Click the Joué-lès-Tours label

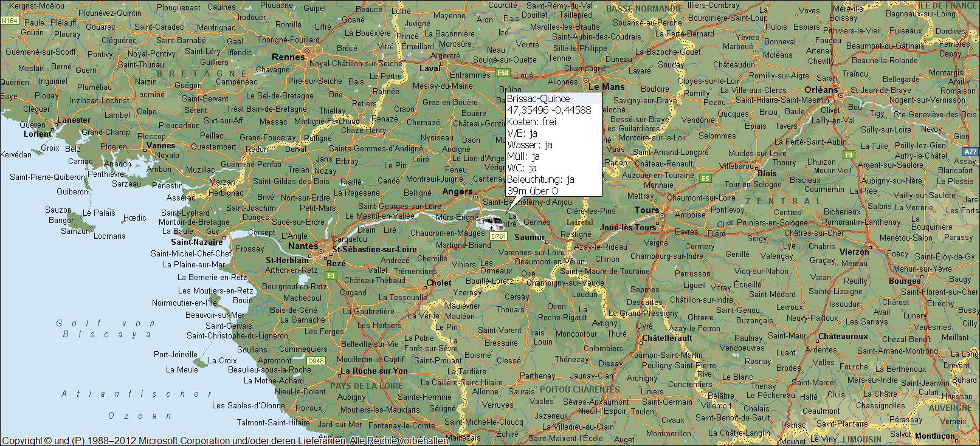(627, 228)
